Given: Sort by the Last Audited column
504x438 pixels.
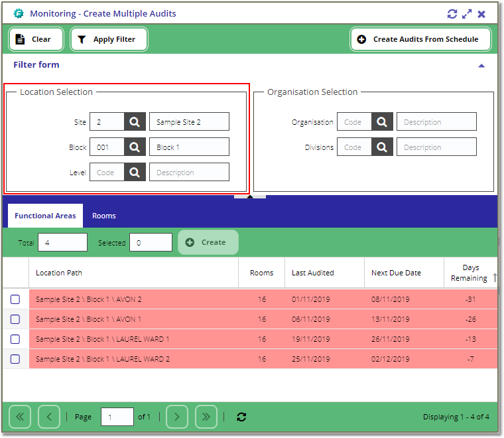Looking at the screenshot, I should pos(325,273).
